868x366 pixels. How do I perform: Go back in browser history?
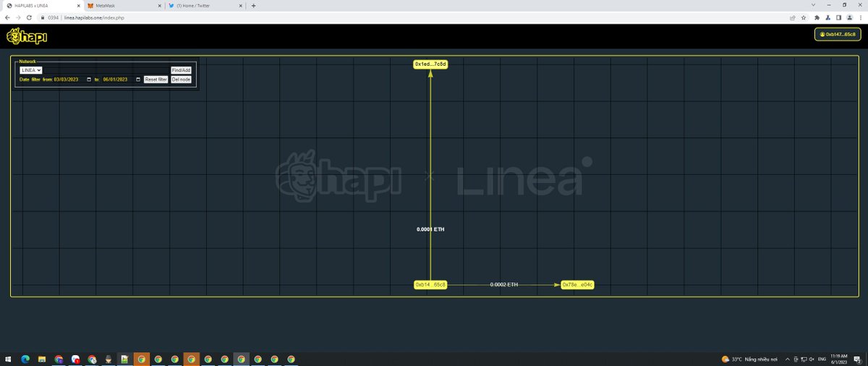point(7,17)
